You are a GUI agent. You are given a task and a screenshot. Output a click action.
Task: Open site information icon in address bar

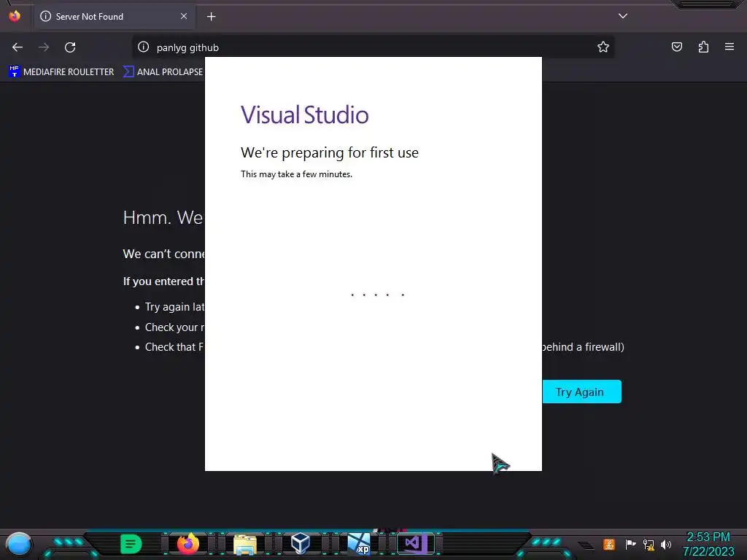(x=144, y=47)
